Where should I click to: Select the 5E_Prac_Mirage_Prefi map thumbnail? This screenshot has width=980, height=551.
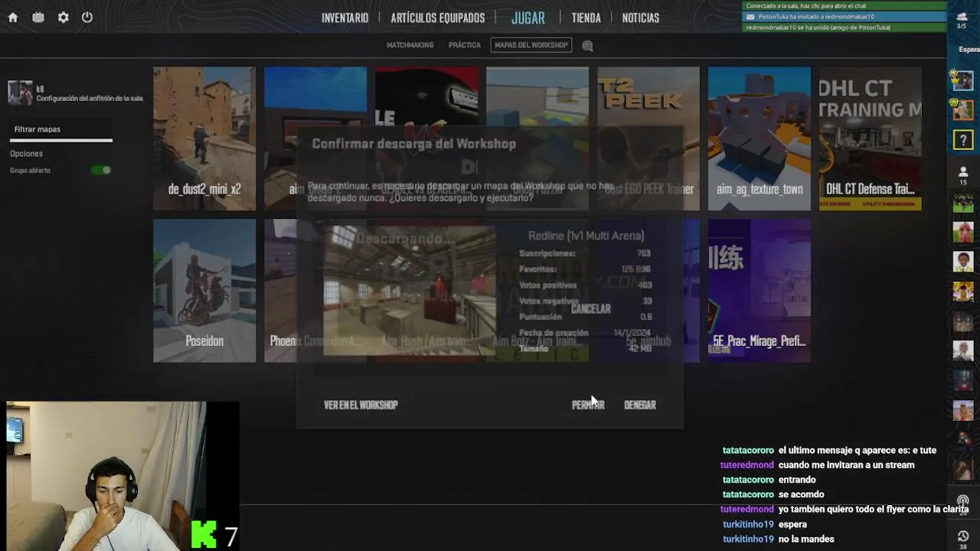point(759,291)
